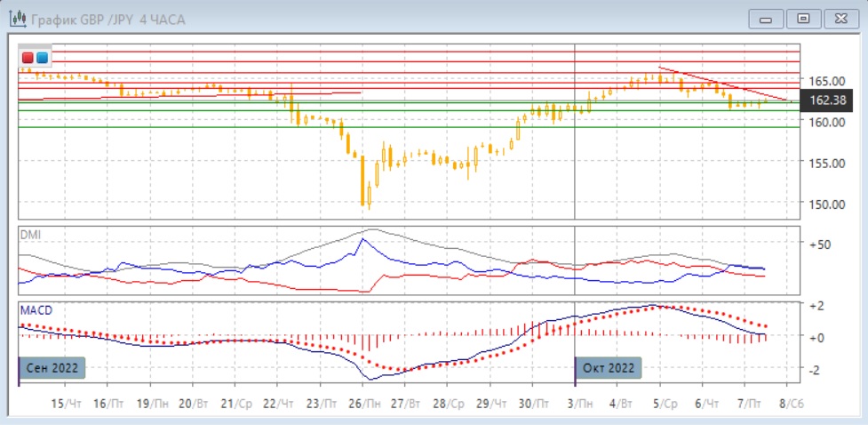868x425 pixels.
Task: Click the 165.00 level on price axis
Action: pyautogui.click(x=824, y=81)
